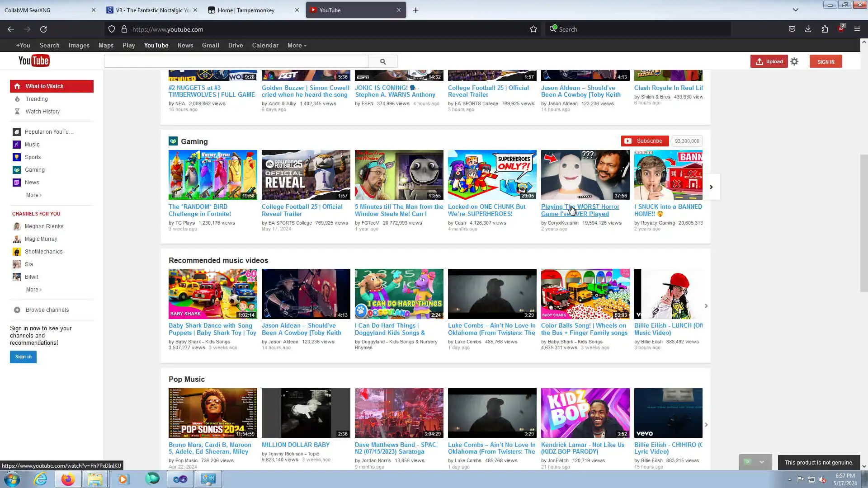Screen dimensions: 868x488
Task: Select Gmail in the top navigation bar
Action: coord(210,46)
